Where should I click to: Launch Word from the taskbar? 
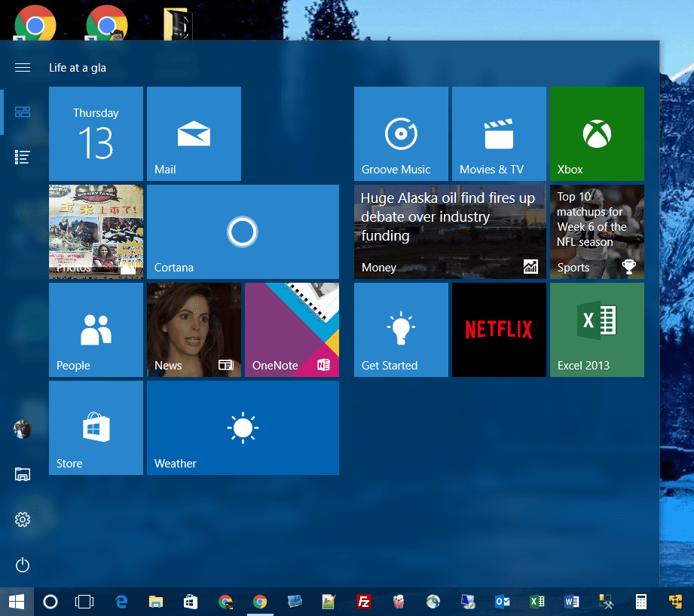tap(572, 602)
